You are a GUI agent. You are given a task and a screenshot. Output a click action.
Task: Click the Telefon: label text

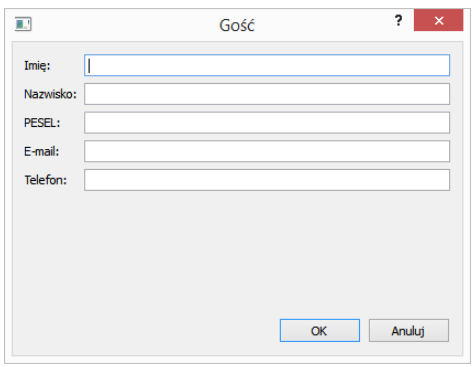point(46,180)
